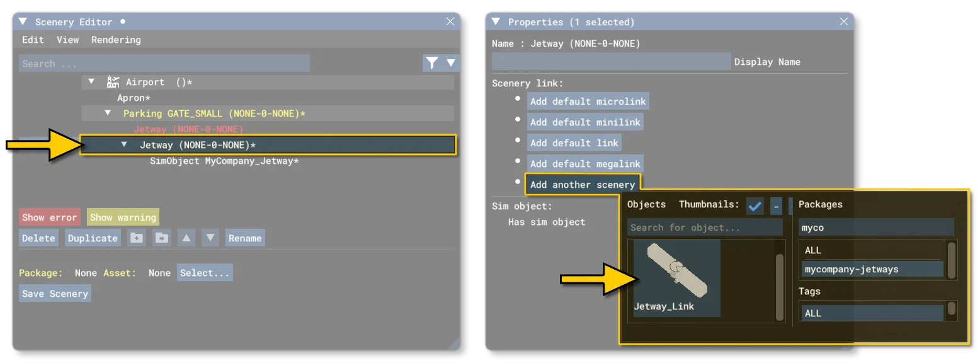
Task: Click Save Scenery button
Action: pos(55,294)
